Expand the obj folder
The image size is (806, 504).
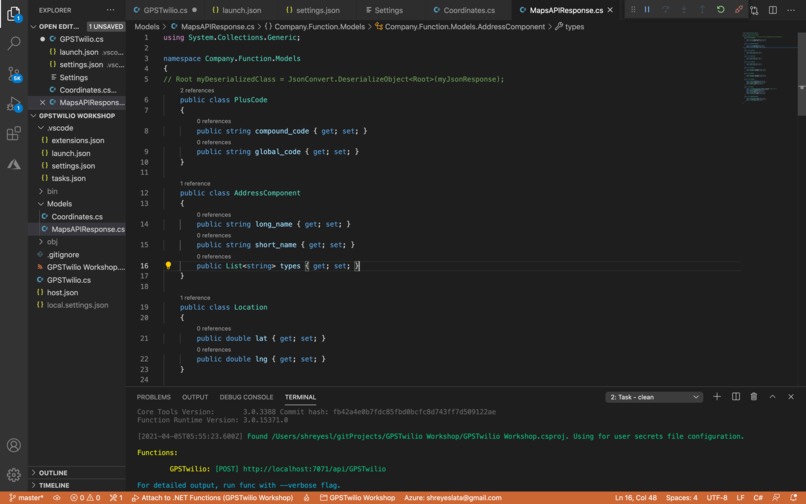click(41, 242)
